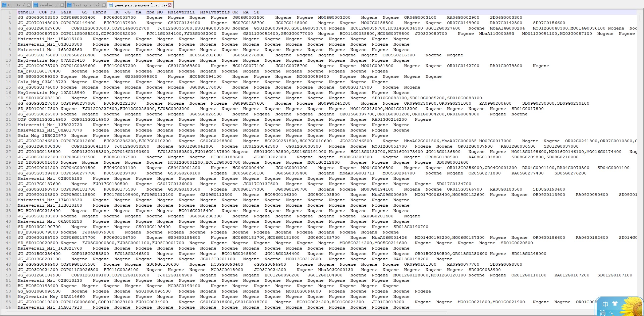Image resolution: width=644 pixels, height=316 pixels.
Task: Select the gene.pair.pangene_list.tsv tab
Action: (141, 5)
